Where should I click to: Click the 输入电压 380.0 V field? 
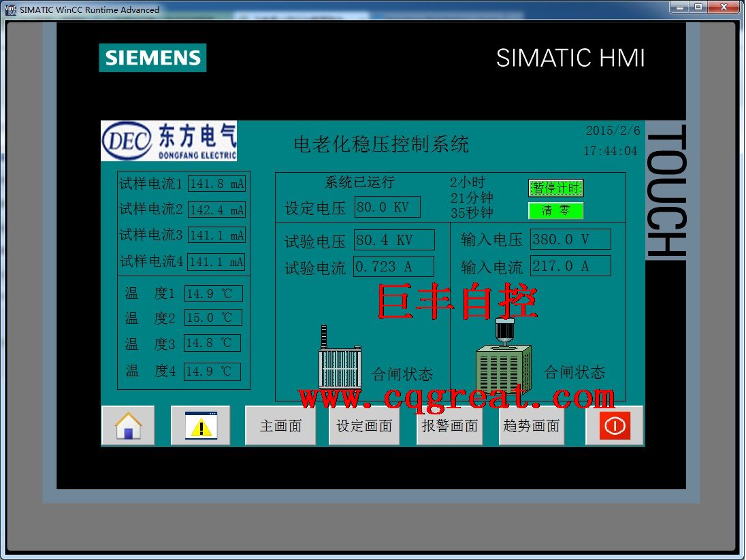[x=570, y=240]
